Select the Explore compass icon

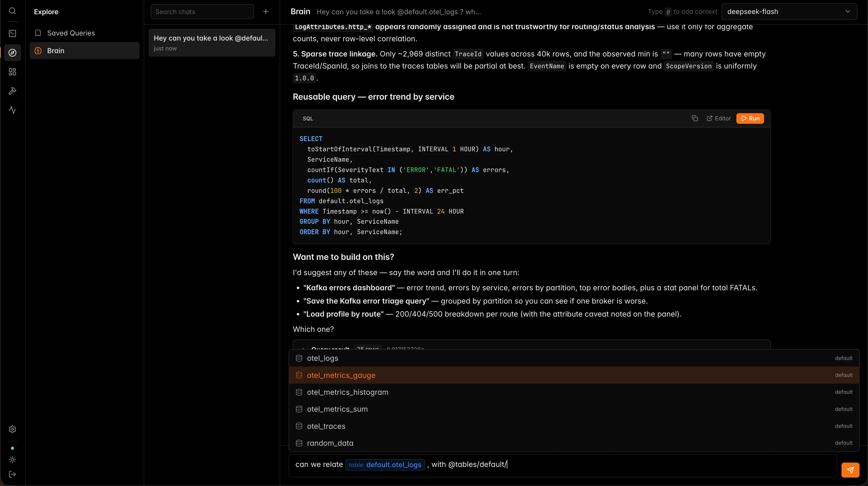pos(13,53)
